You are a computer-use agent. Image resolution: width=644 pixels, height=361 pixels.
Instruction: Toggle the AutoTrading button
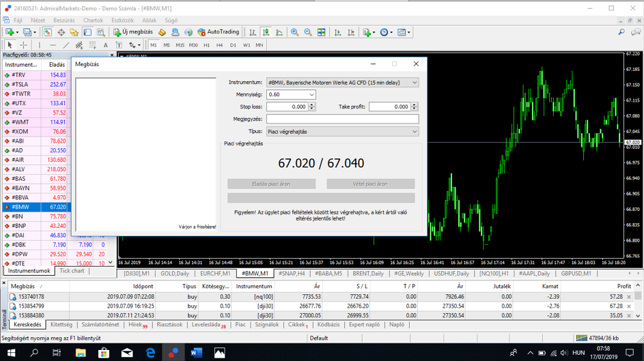218,32
